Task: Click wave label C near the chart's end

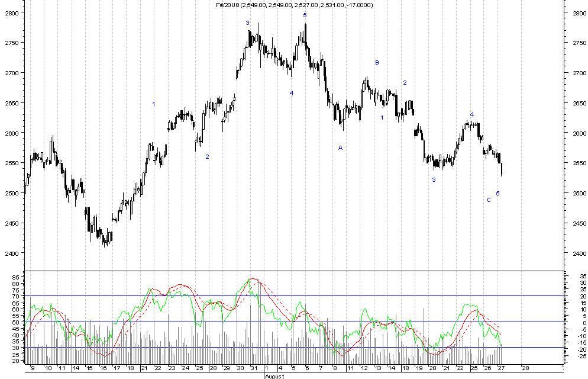Action: tap(489, 200)
